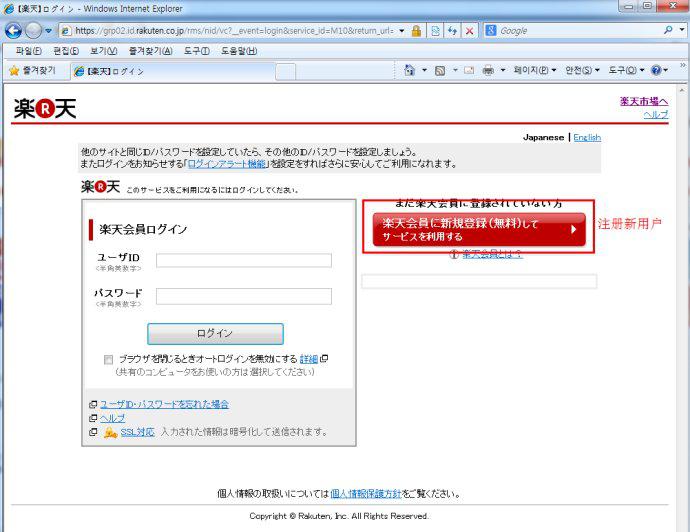Click the browser Forward arrow button

click(x=33, y=31)
